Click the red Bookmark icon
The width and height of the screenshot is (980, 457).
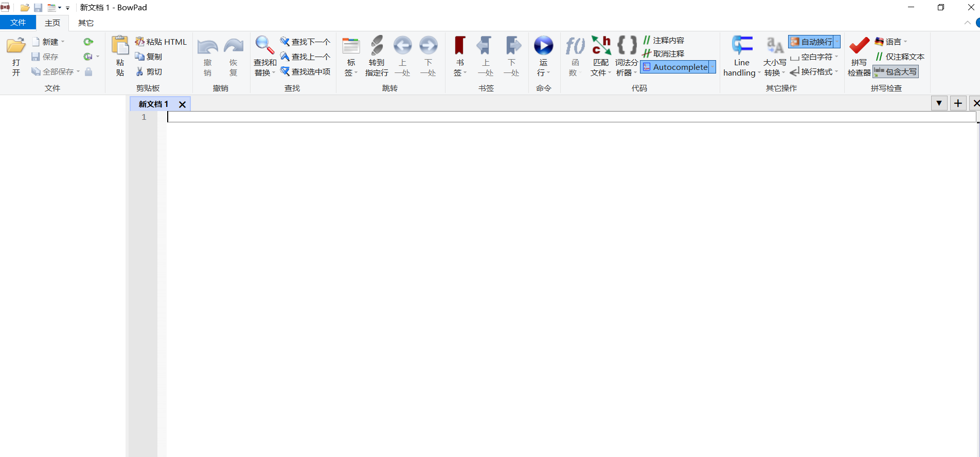460,46
